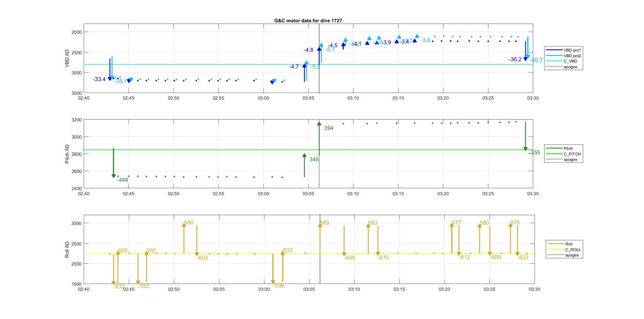Click the 345 data label in Pitch plot
This screenshot has height=319, width=644.
(314, 159)
